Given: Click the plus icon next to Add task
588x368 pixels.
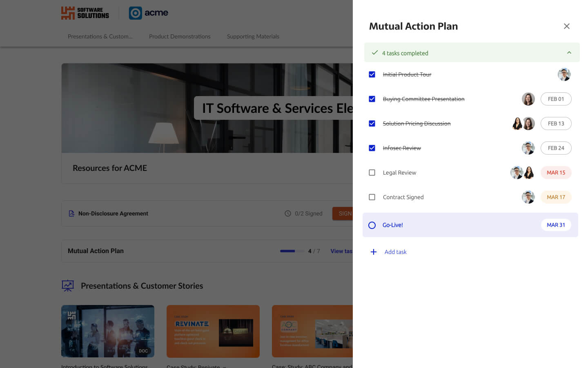Looking at the screenshot, I should tap(373, 252).
